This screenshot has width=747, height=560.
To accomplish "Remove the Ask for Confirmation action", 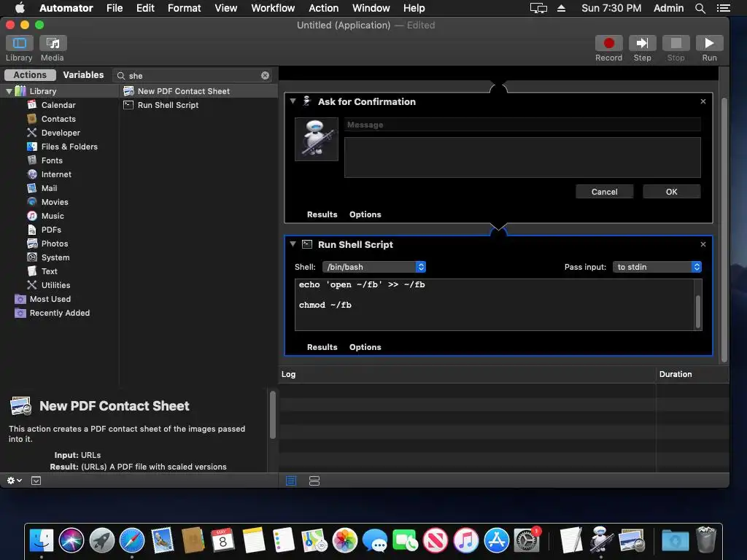I will pyautogui.click(x=703, y=101).
